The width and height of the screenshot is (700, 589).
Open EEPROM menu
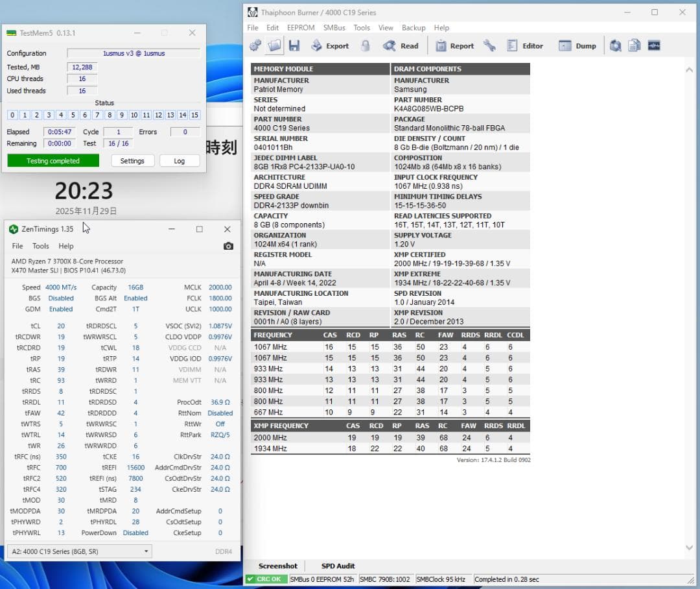(301, 28)
